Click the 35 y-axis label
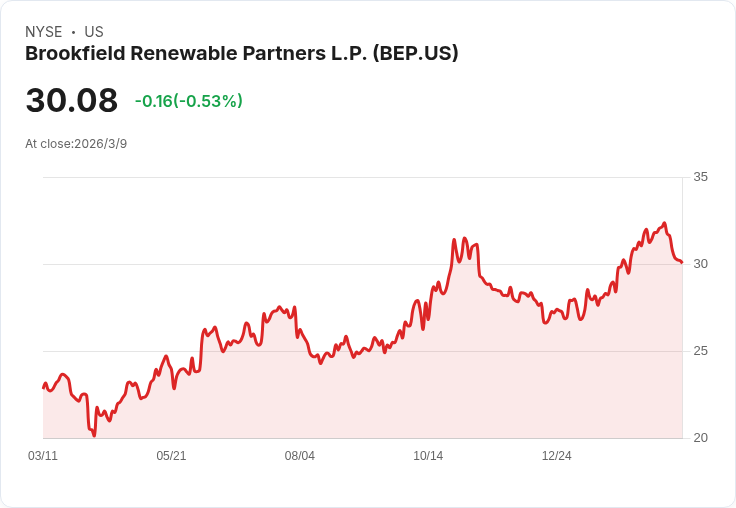This screenshot has height=508, width=736. coord(700,177)
